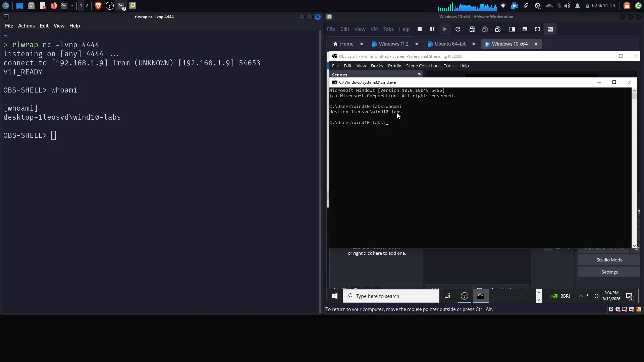Open the Brave browser launcher
This screenshot has width=644, height=362.
pyautogui.click(x=98, y=6)
